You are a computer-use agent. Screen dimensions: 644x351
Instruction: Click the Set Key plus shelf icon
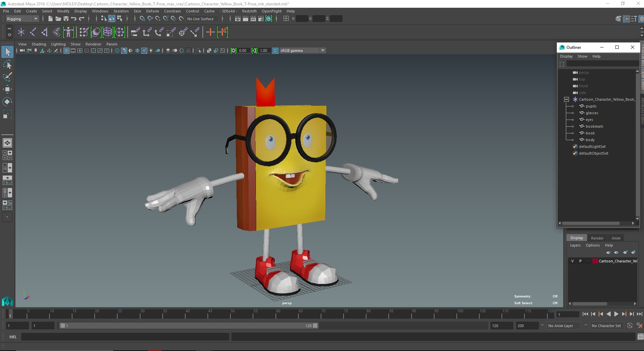click(x=210, y=32)
